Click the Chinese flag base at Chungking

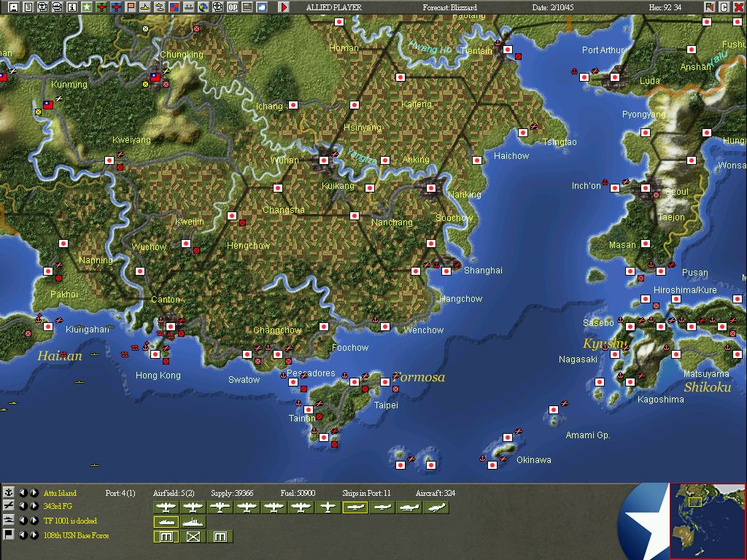coord(155,76)
